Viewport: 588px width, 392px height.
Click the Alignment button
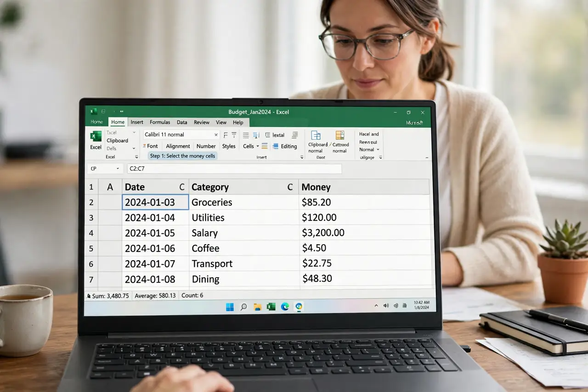click(178, 146)
